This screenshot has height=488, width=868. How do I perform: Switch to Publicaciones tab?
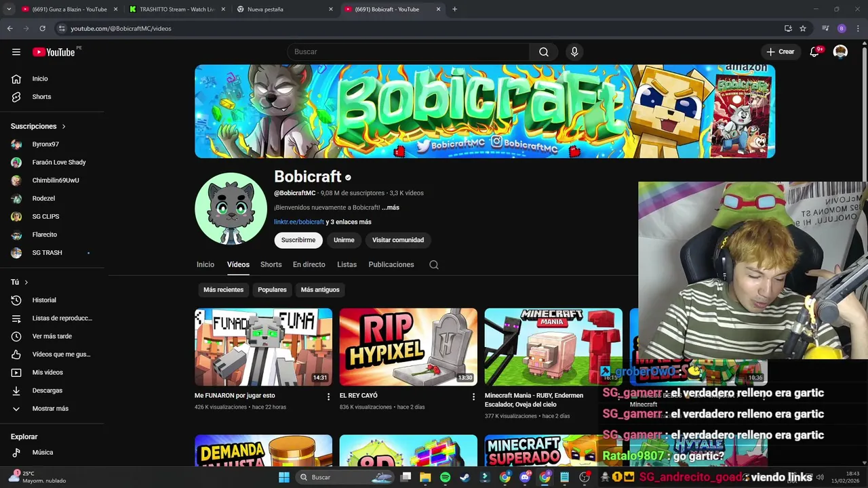pos(391,265)
